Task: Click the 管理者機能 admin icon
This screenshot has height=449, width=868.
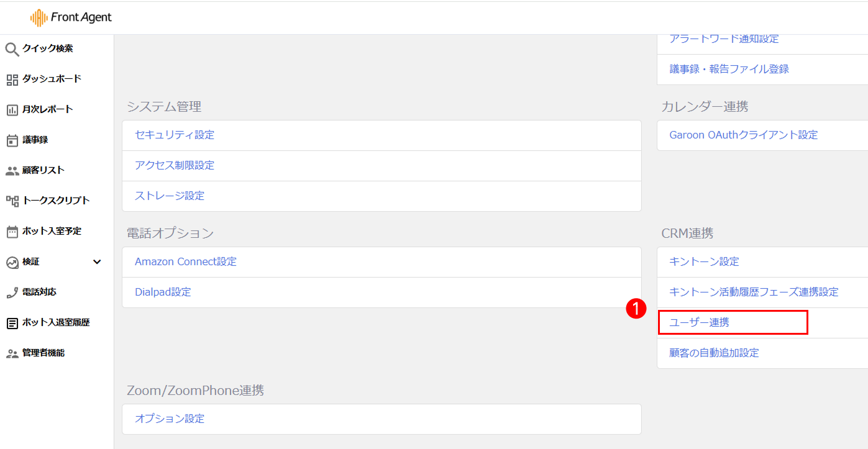Action: pos(12,353)
